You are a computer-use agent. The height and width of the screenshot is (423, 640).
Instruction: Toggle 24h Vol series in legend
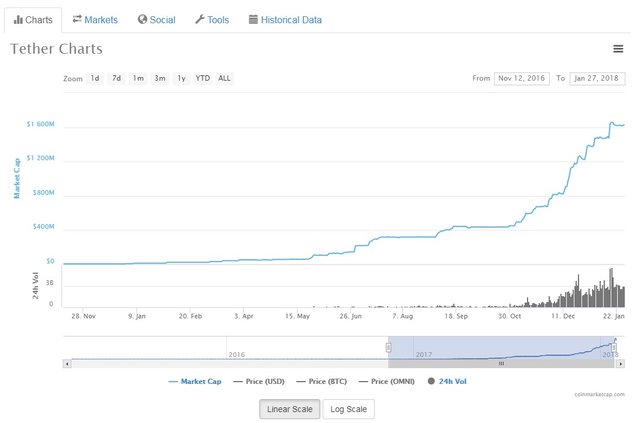pos(447,381)
